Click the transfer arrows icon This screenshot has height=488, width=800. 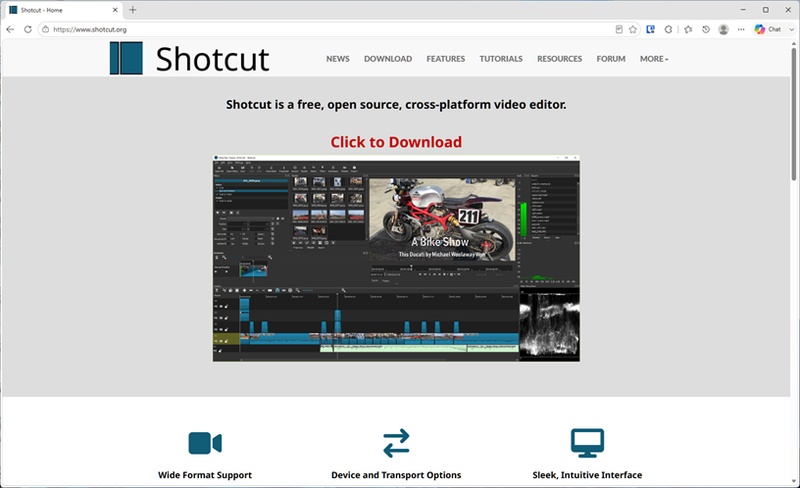tap(396, 443)
